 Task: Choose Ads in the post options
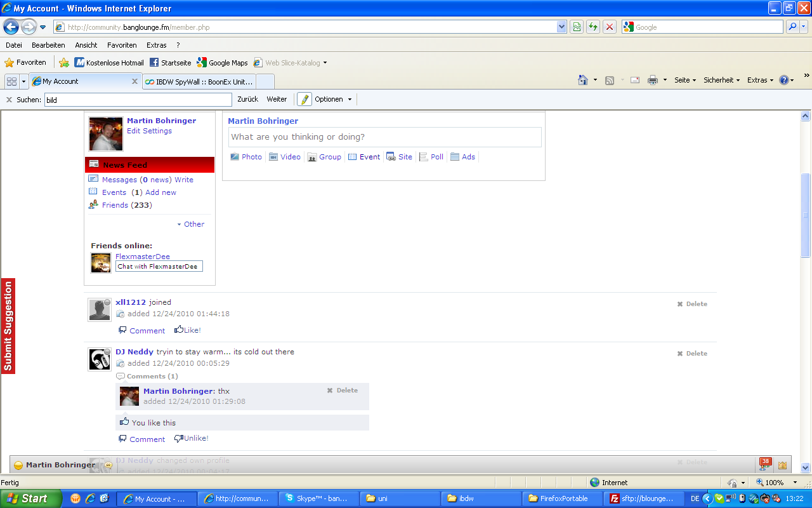click(x=462, y=157)
